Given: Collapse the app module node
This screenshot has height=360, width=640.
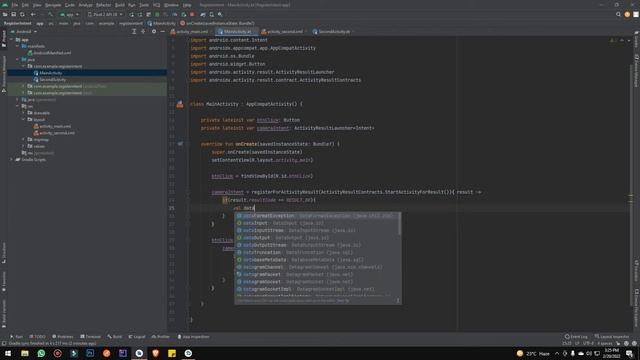Looking at the screenshot, I should (x=12, y=40).
